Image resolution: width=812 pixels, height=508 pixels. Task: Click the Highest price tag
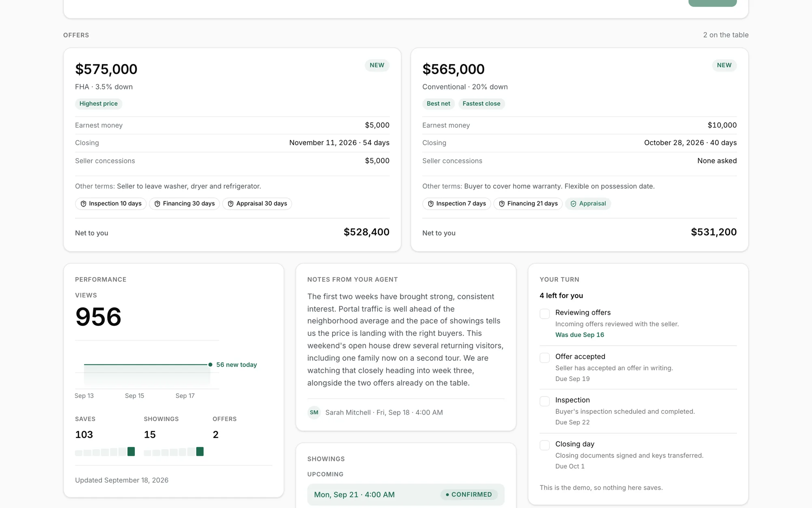(99, 104)
